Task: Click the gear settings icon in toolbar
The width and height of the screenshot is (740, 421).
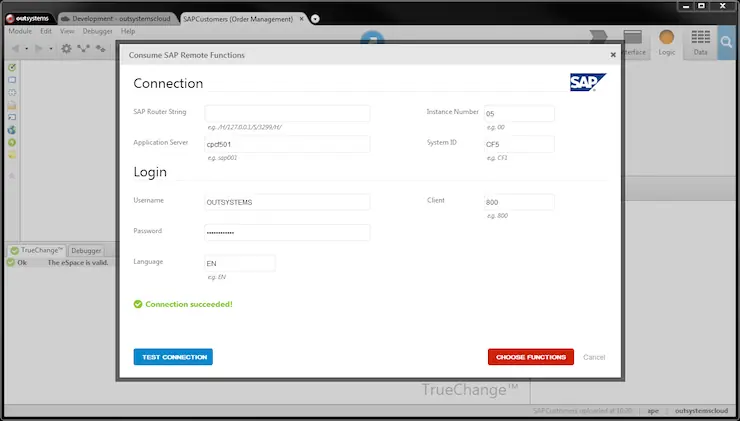Action: click(67, 48)
